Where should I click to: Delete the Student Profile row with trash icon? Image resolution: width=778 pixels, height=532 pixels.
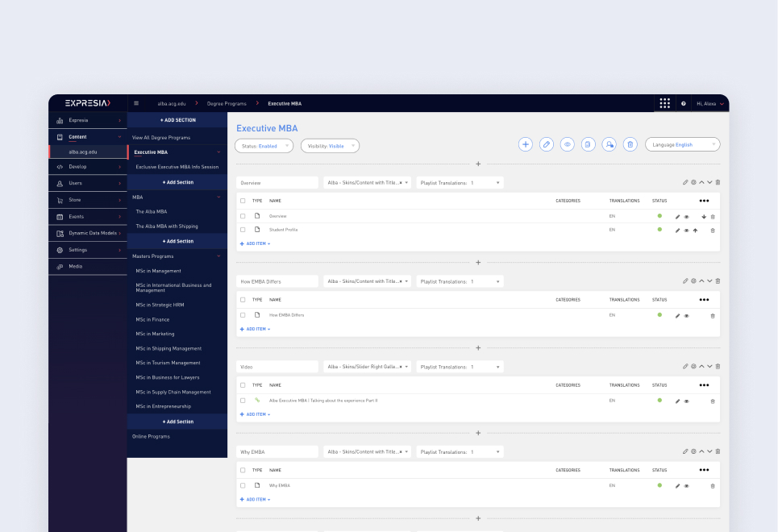pos(713,231)
